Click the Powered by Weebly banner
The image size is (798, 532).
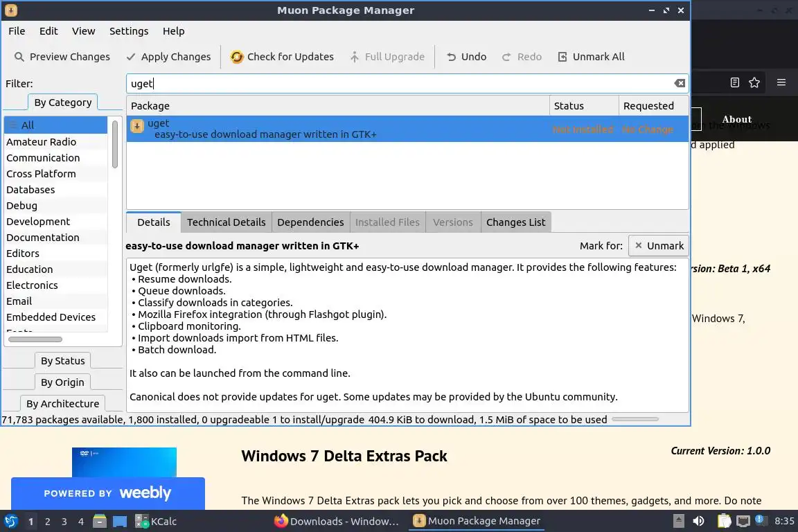point(108,493)
